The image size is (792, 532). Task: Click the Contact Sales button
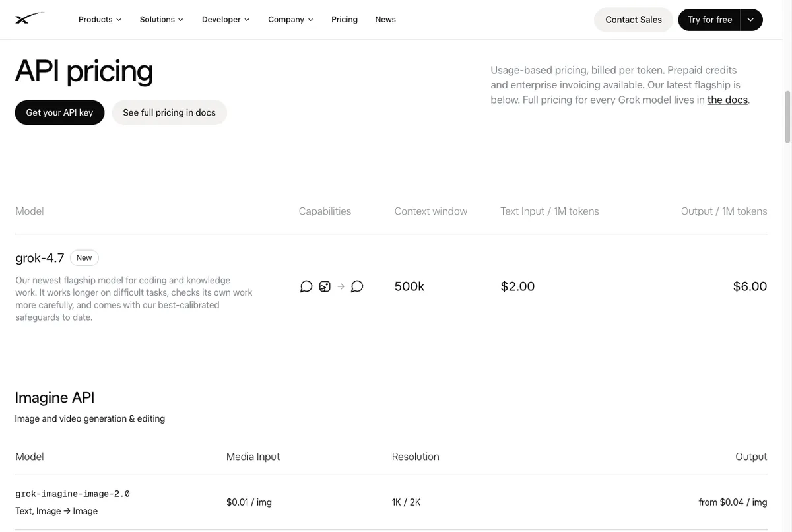pos(634,20)
